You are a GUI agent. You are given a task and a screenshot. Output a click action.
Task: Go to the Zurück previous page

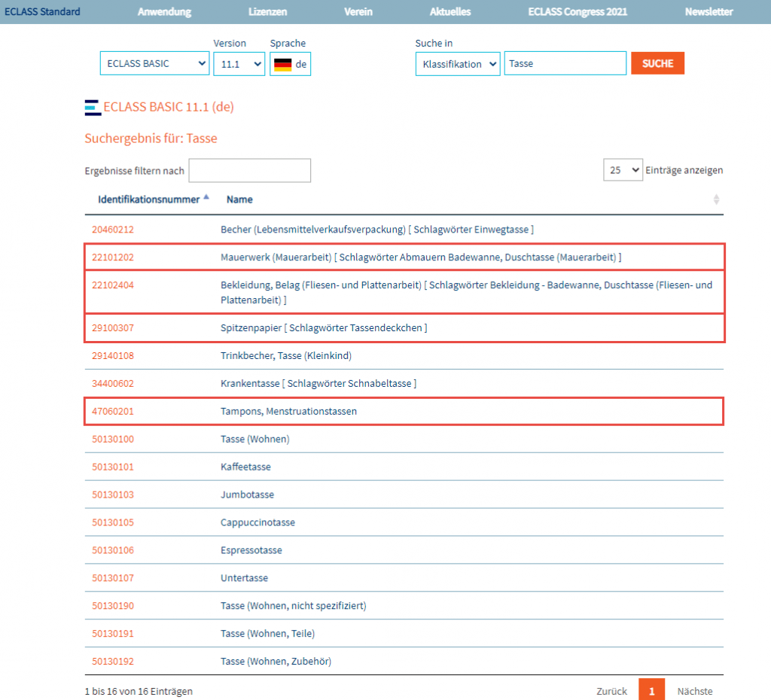point(611,691)
